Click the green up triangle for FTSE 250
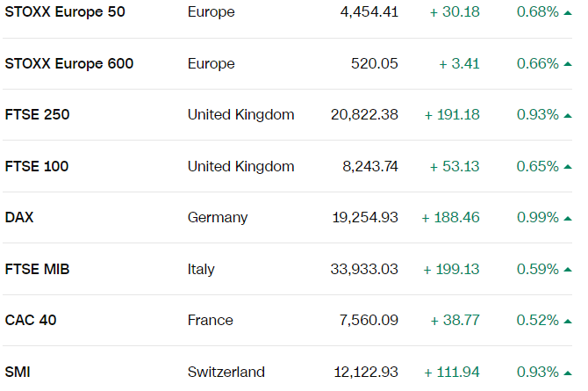This screenshot has width=588, height=391. tap(568, 115)
